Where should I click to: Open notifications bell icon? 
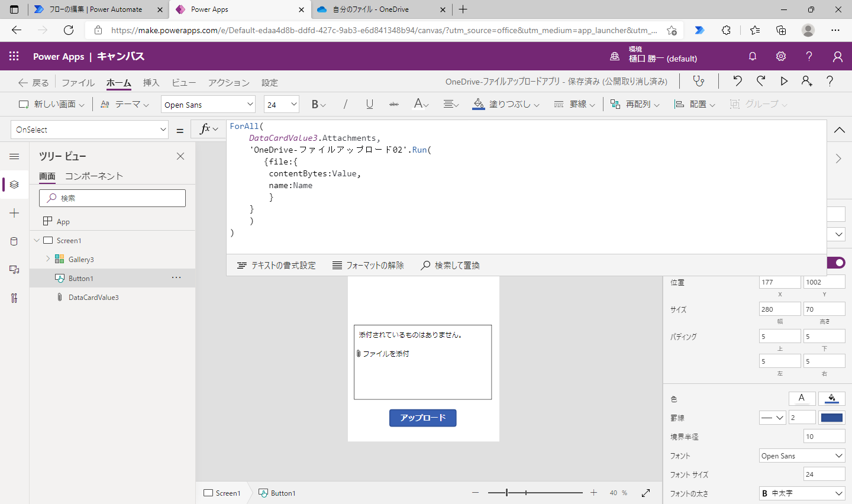point(753,56)
